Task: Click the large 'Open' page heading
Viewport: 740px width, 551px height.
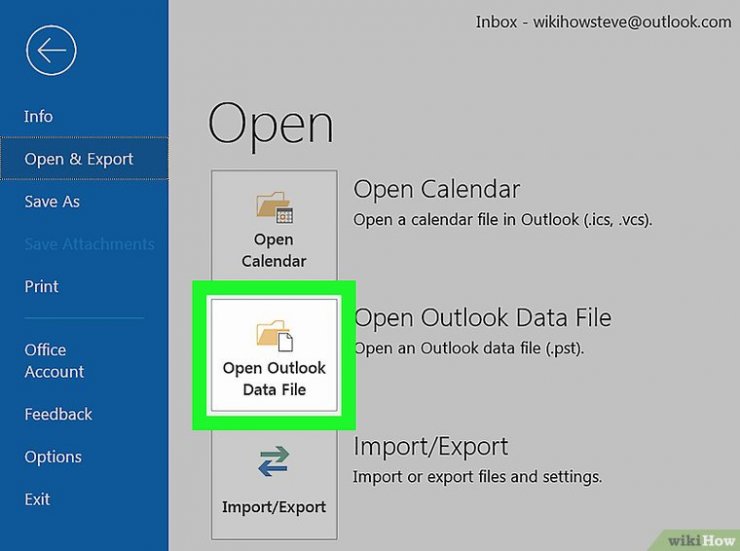Action: pyautogui.click(x=270, y=125)
